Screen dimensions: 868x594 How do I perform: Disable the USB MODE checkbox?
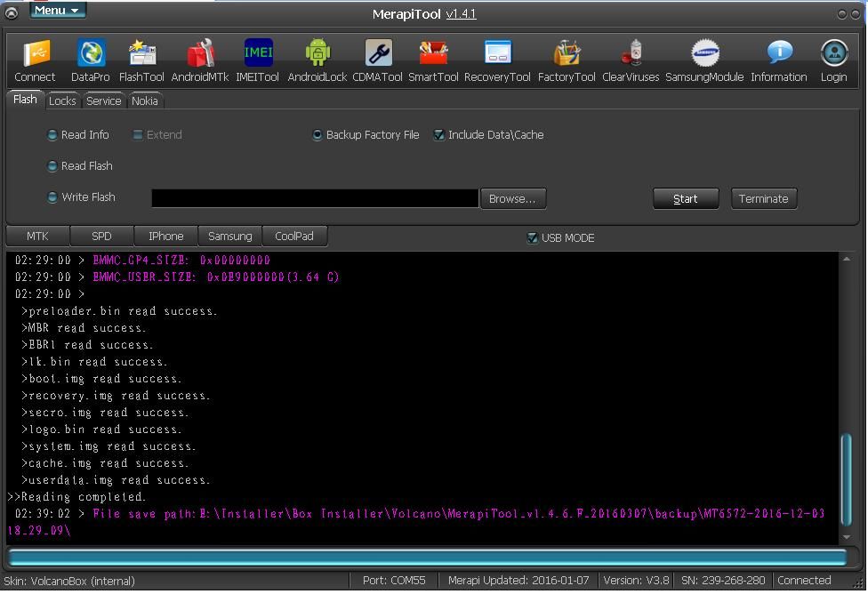tap(532, 238)
